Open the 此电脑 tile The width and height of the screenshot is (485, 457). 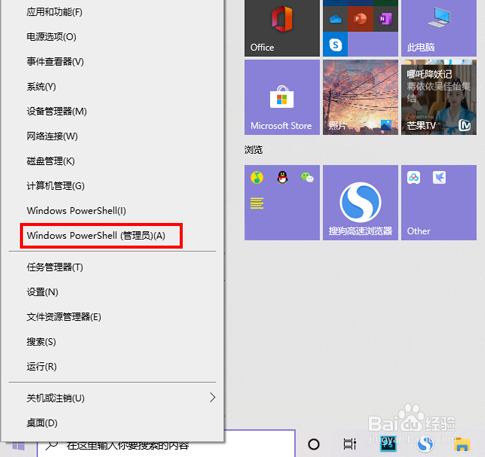click(x=439, y=28)
